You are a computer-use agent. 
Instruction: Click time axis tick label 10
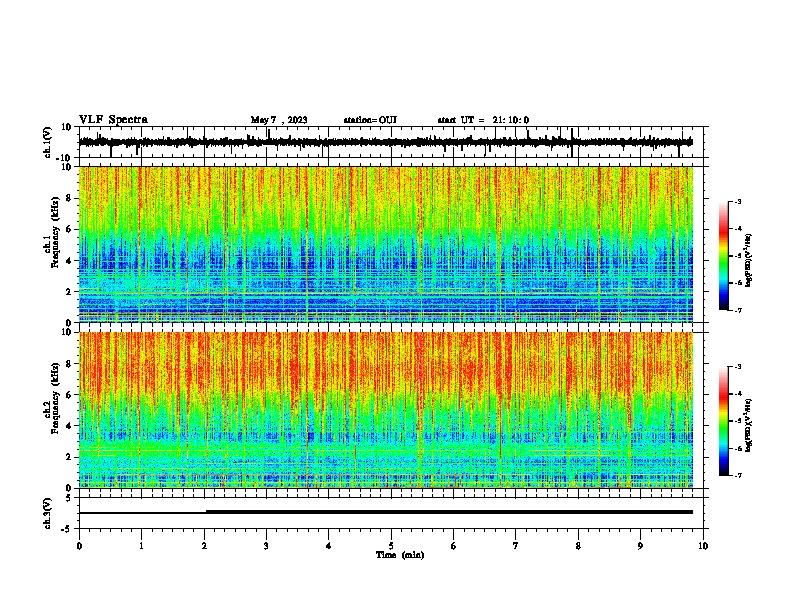pyautogui.click(x=703, y=546)
